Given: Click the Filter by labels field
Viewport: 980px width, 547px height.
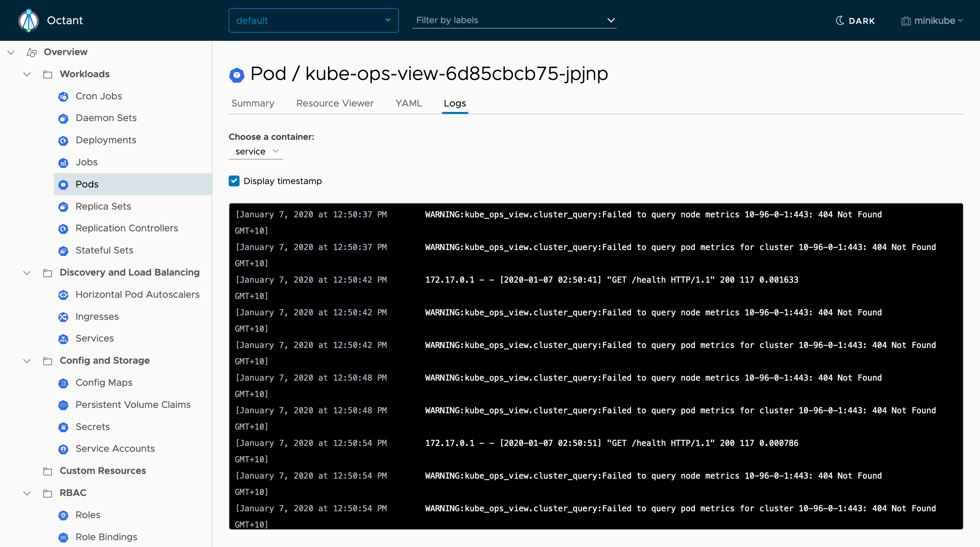Looking at the screenshot, I should (513, 20).
